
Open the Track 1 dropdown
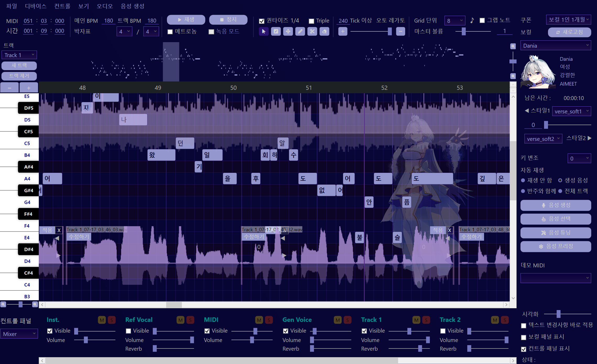pyautogui.click(x=19, y=55)
